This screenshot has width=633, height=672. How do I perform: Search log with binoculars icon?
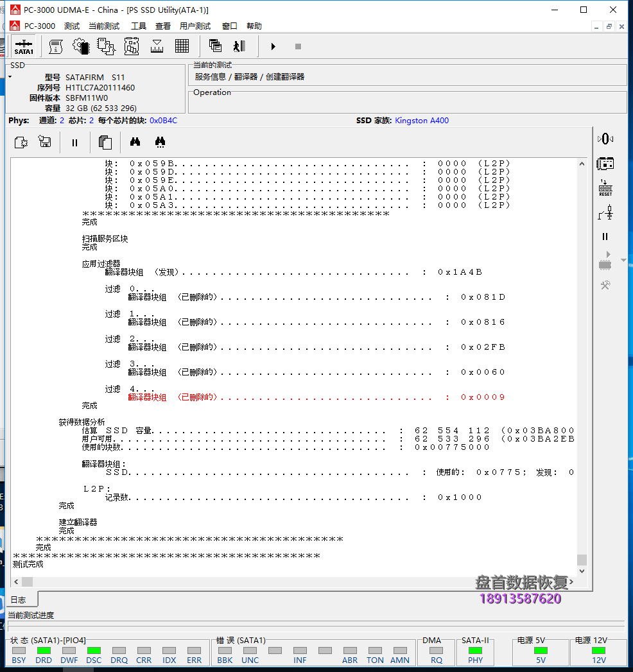pos(135,142)
